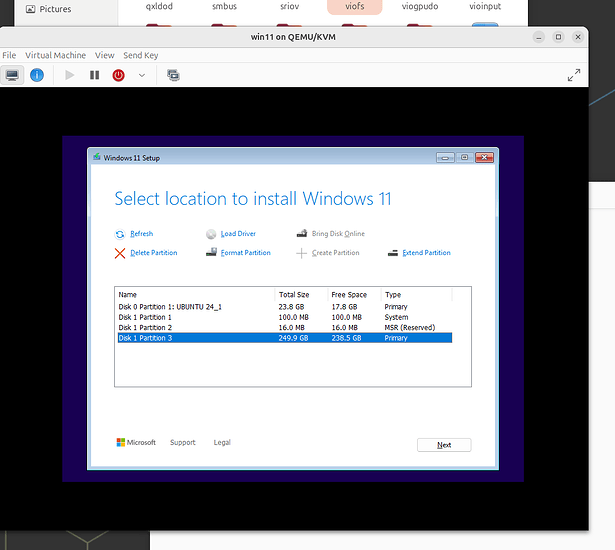Click the Name column header
Image resolution: width=615 pixels, height=550 pixels.
196,295
